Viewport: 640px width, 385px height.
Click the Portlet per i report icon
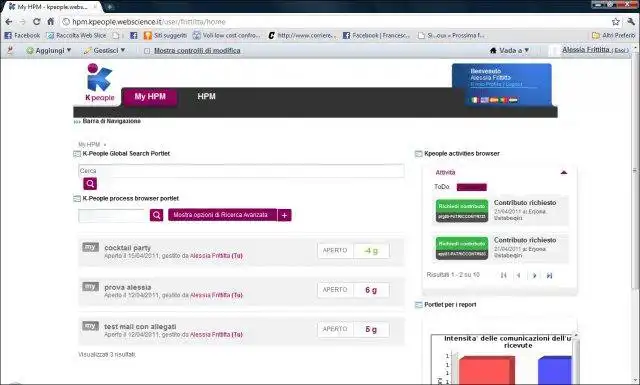[418, 305]
